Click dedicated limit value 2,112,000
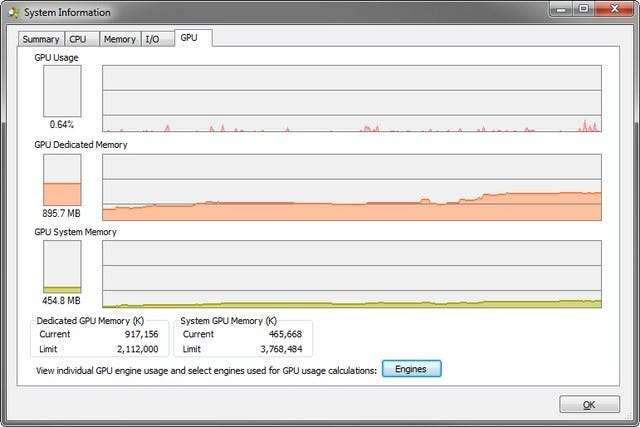 pos(138,349)
